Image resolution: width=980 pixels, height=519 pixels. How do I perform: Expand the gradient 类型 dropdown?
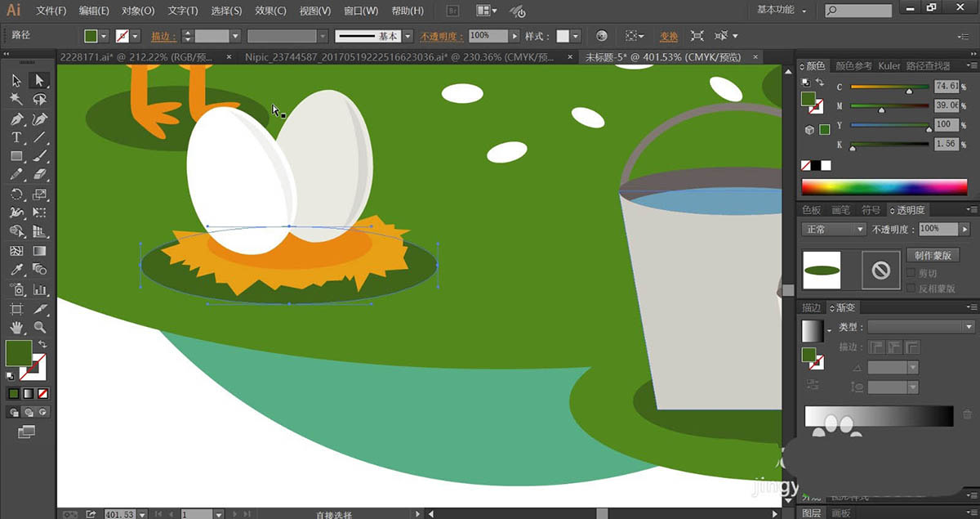920,327
